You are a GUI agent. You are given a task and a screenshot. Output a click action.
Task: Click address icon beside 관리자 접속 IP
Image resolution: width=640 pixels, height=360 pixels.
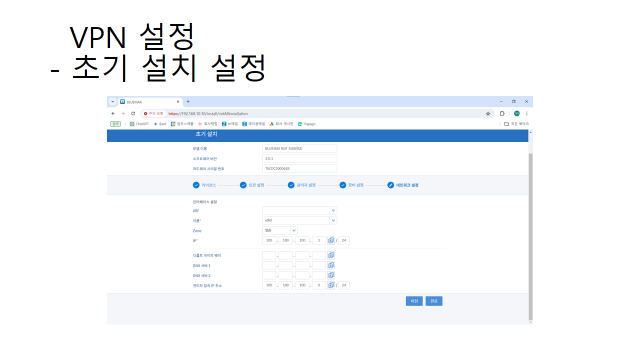(331, 285)
